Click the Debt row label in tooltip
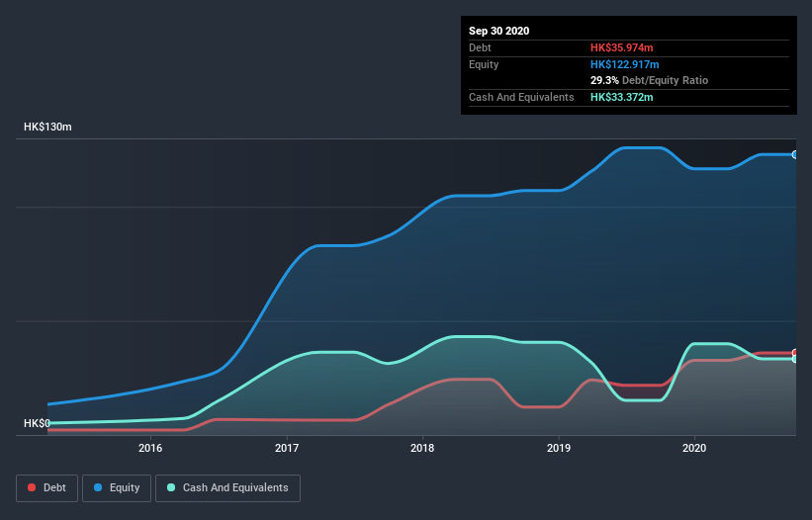This screenshot has height=520, width=812. click(480, 47)
